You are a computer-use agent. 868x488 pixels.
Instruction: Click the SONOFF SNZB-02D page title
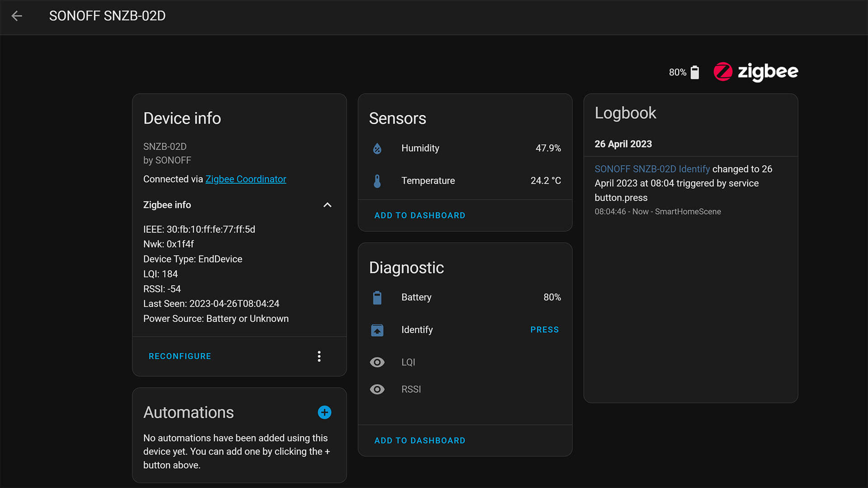(x=107, y=16)
